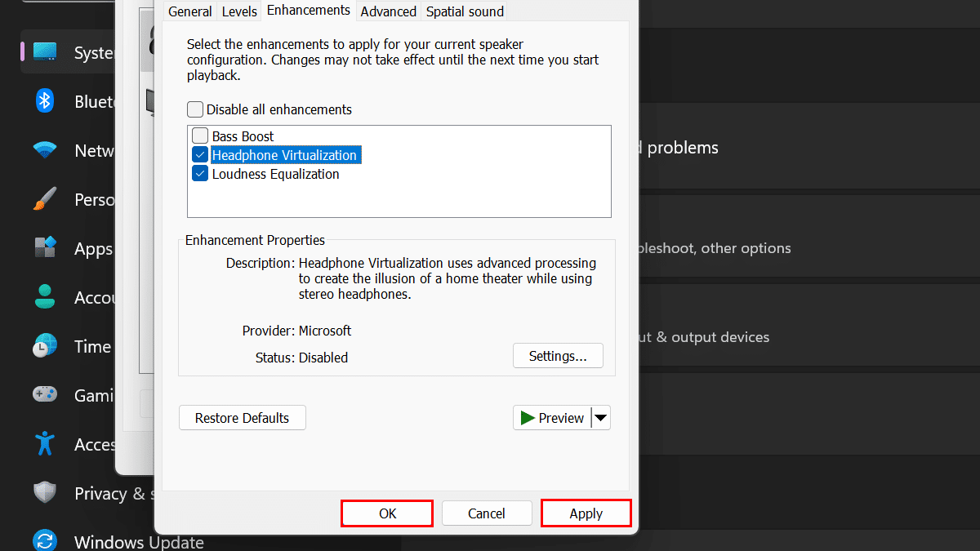The image size is (980, 551).
Task: Click the Accessibility figure icon
Action: 45,444
